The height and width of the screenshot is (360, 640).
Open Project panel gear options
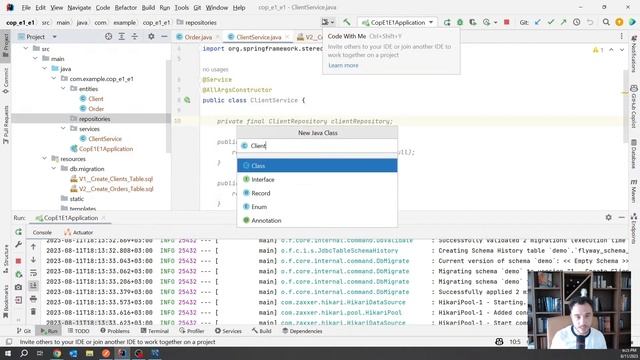coord(151,37)
